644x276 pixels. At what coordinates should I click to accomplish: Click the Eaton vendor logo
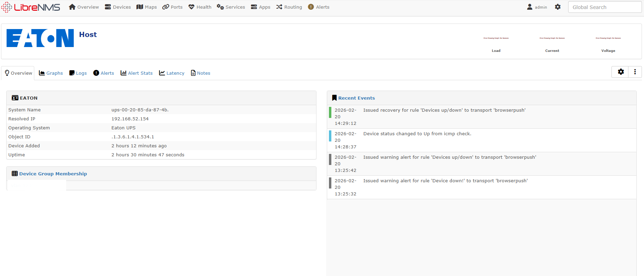(40, 38)
